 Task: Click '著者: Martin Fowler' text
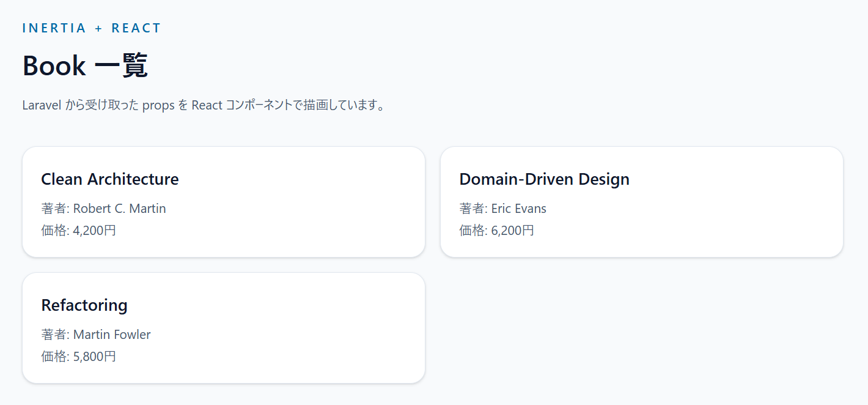pos(96,335)
